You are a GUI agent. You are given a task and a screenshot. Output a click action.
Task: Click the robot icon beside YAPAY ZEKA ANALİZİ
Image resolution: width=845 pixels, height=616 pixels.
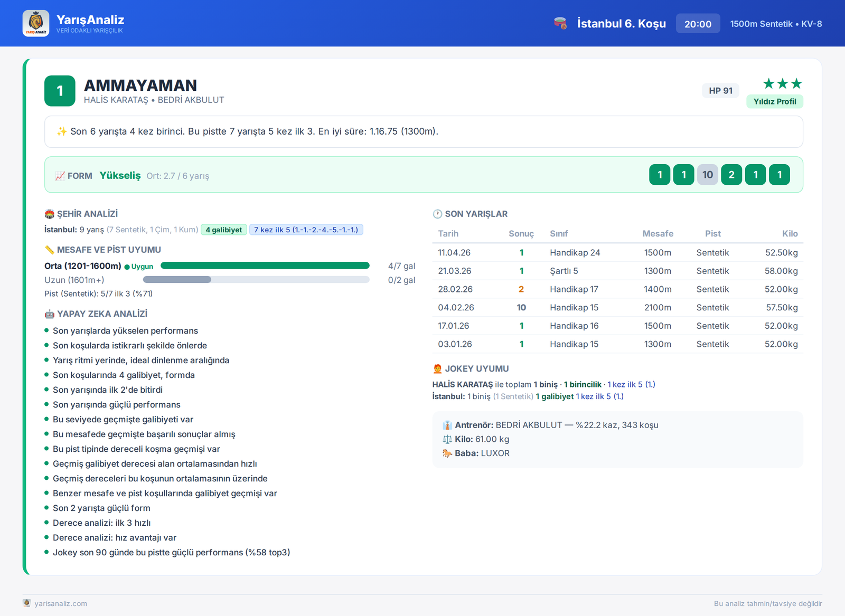coord(50,314)
